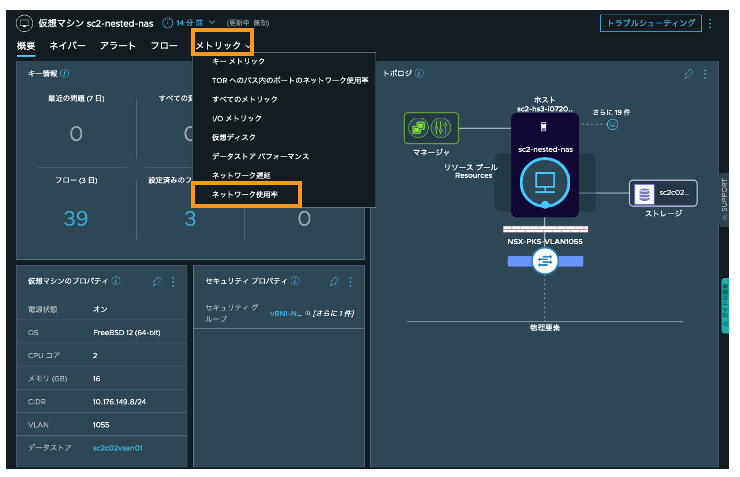Open 仮想マシンのプロパティ three-dot menu

(x=173, y=282)
